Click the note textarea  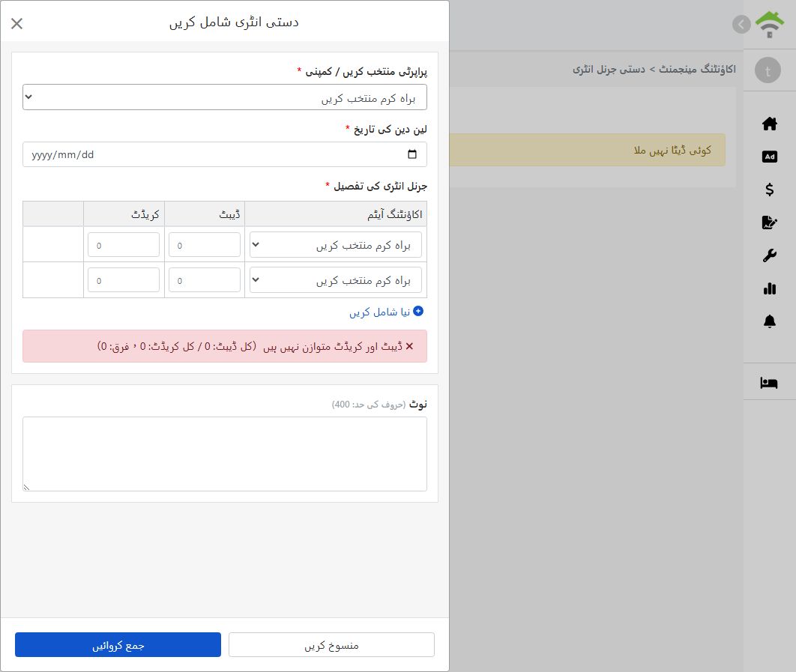[224, 454]
